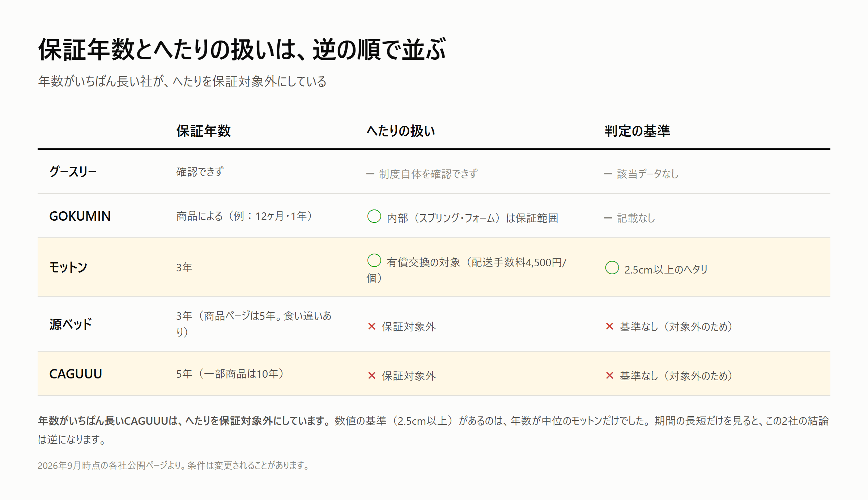868x500 pixels.
Task: Click red X beside 基準なし in CAGUUU row
Action: [609, 376]
